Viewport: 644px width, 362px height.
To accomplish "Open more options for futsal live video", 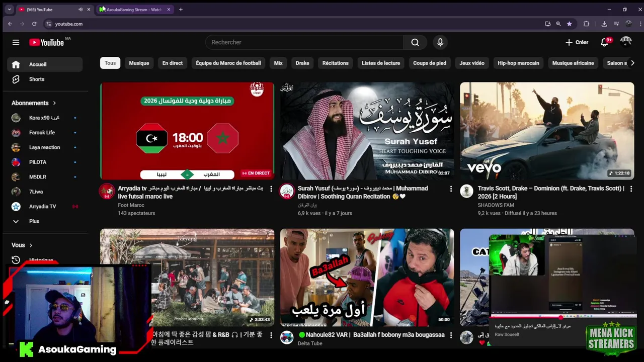I will [271, 189].
